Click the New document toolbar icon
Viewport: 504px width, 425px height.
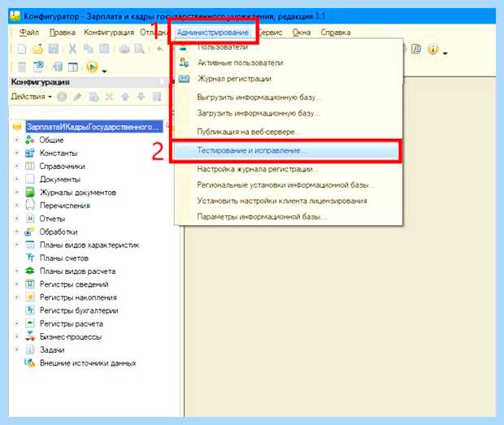coord(22,49)
